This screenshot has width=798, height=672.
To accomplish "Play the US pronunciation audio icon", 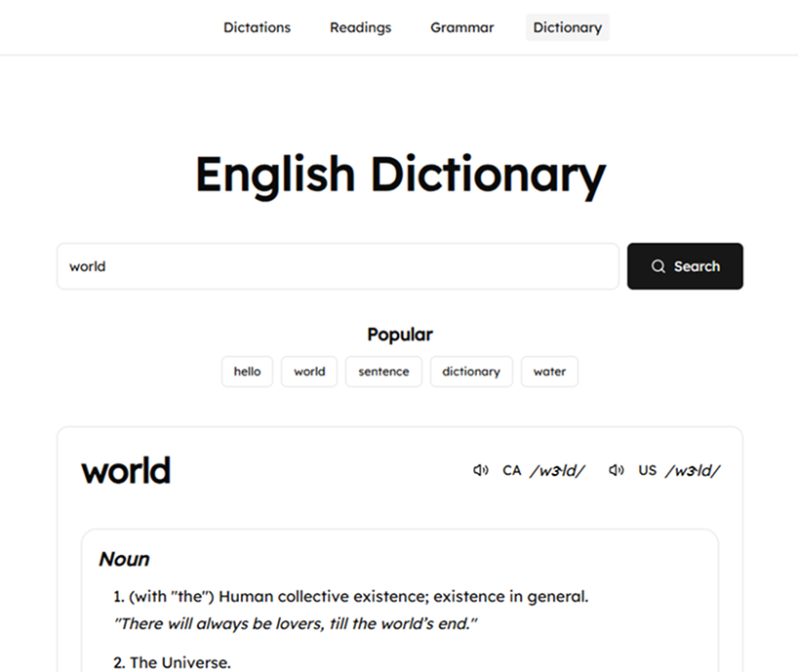I will pos(616,470).
